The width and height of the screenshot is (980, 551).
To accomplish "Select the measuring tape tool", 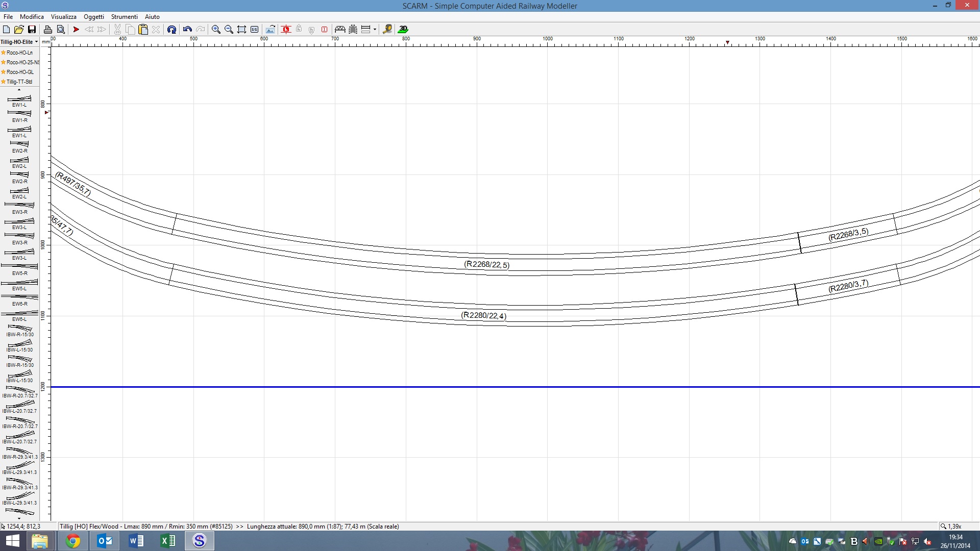I will click(x=387, y=30).
